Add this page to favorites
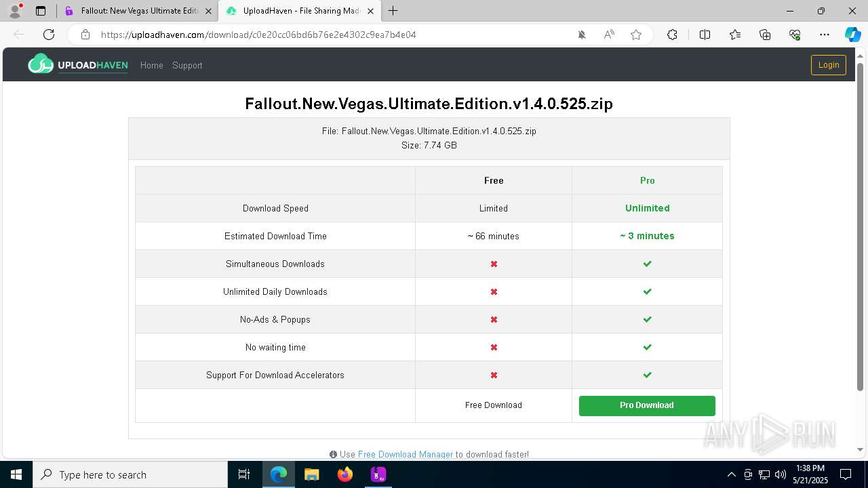 636,35
